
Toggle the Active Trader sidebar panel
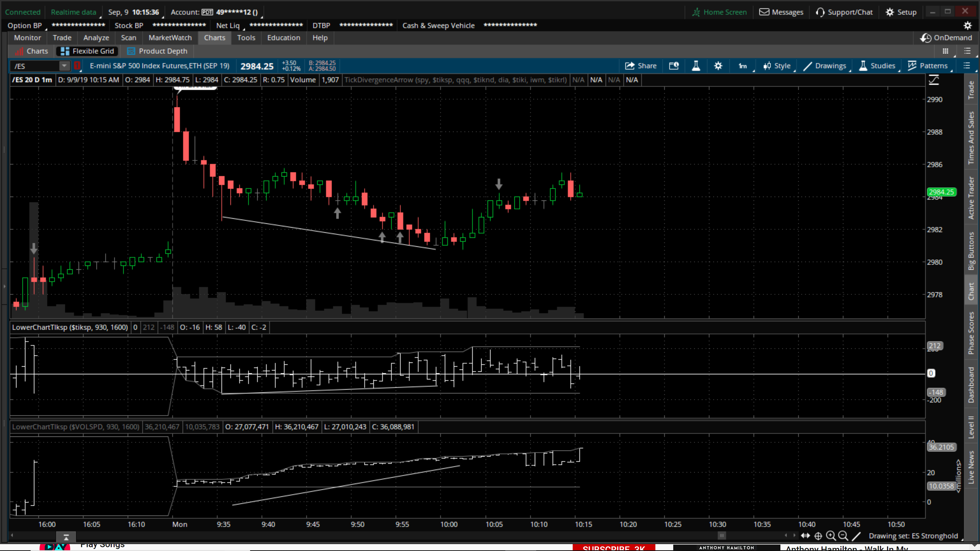point(971,198)
